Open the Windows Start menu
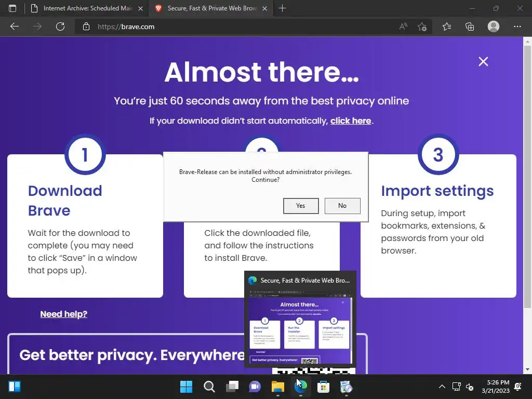Viewport: 532px width, 399px height. tap(186, 387)
